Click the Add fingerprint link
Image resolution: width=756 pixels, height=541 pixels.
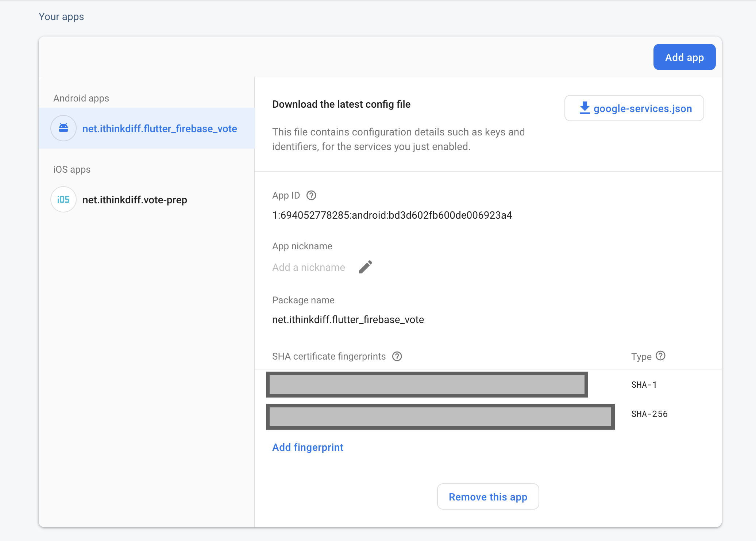point(308,447)
